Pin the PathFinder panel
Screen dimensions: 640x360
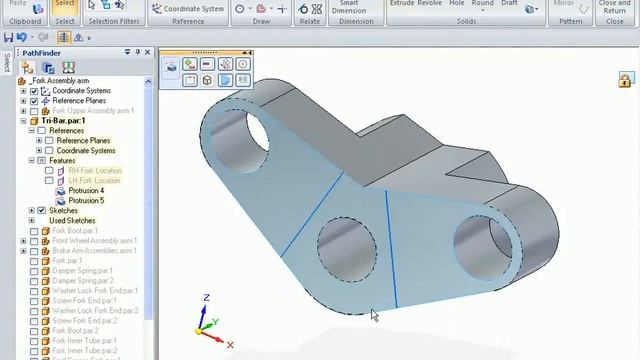click(x=138, y=52)
